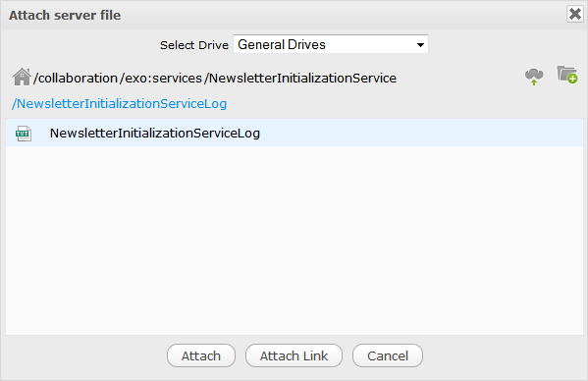Click the cloud upload file icon
The image size is (588, 381).
click(x=534, y=77)
